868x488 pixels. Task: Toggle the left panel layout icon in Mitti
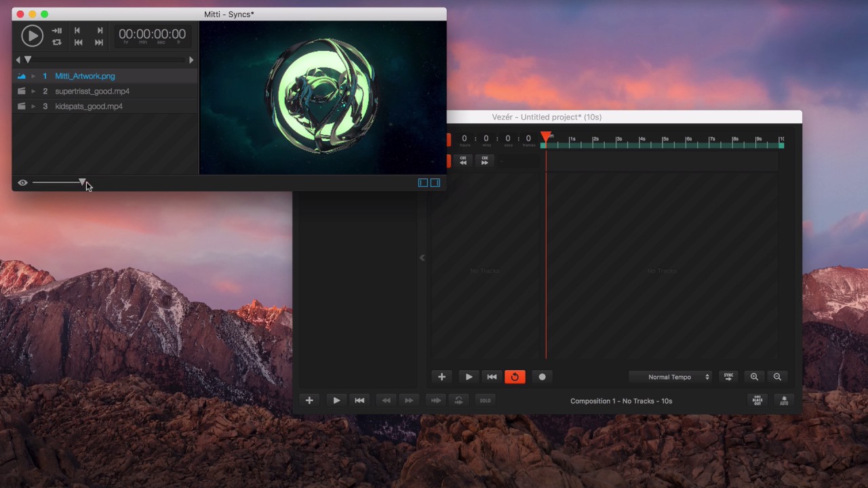pyautogui.click(x=423, y=183)
